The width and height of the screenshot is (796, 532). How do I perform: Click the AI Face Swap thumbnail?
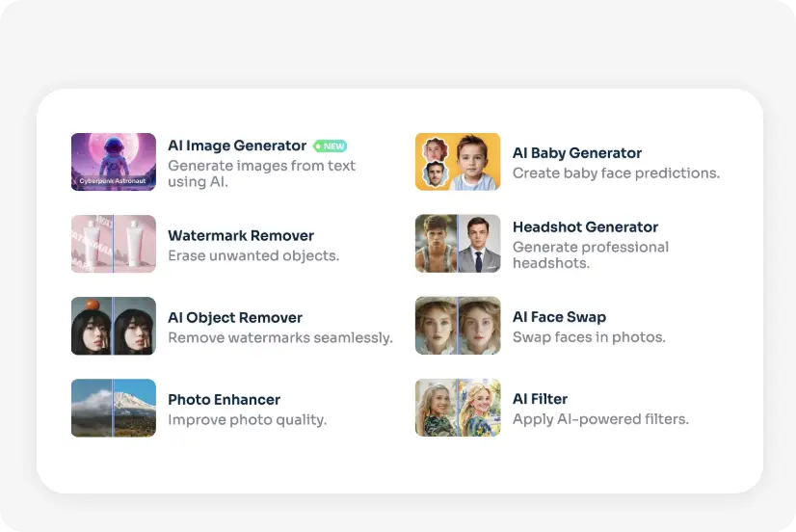click(458, 326)
